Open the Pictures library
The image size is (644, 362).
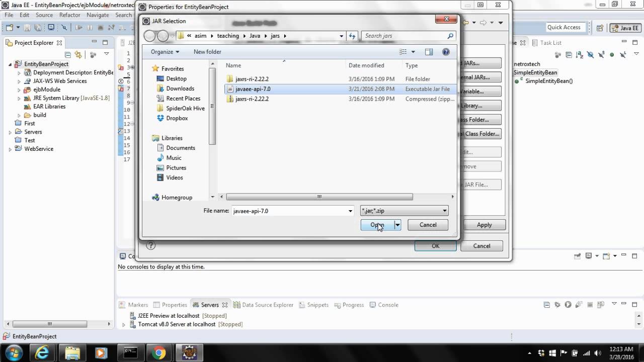[176, 168]
